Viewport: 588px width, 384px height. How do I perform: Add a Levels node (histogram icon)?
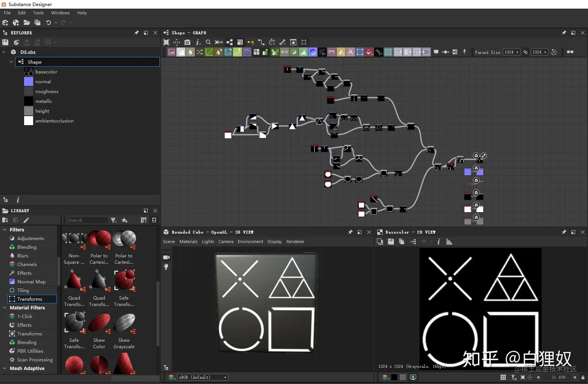pyautogui.click(x=303, y=52)
